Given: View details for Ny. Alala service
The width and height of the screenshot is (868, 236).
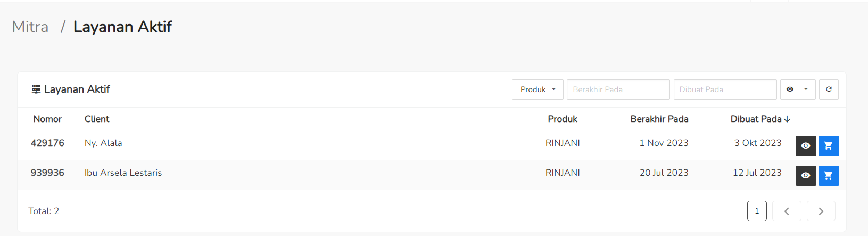Looking at the screenshot, I should coord(806,146).
